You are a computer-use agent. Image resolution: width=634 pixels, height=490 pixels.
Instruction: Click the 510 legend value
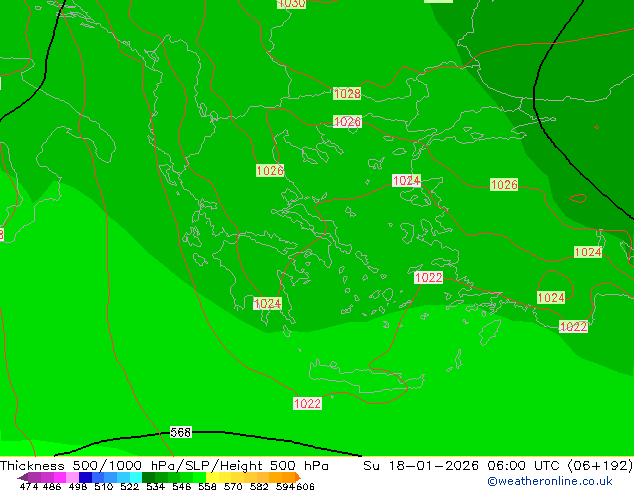104,486
